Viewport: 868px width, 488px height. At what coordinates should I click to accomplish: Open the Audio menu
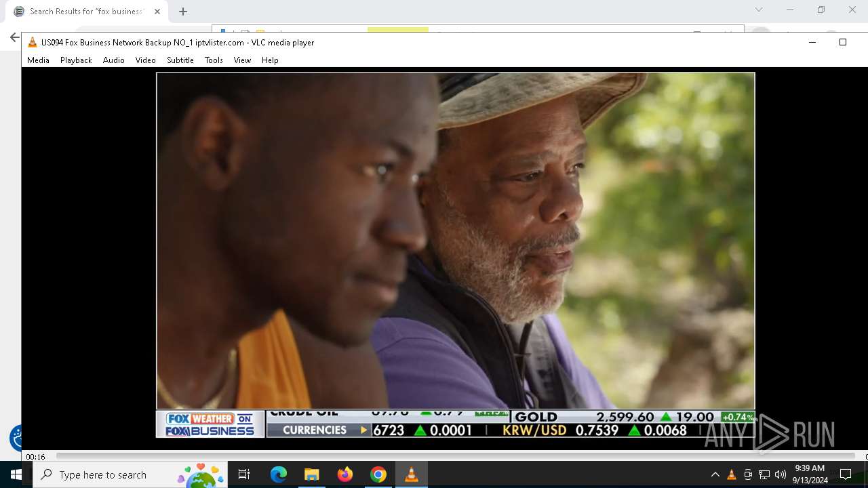coord(113,60)
